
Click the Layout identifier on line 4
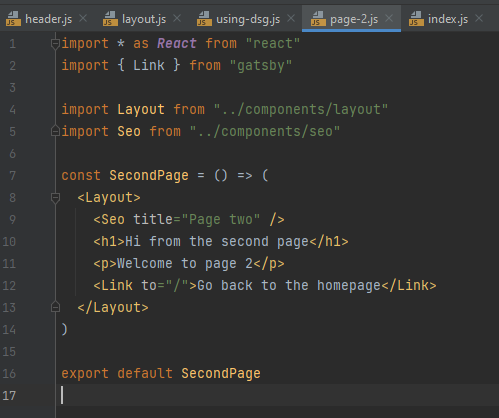tap(141, 110)
